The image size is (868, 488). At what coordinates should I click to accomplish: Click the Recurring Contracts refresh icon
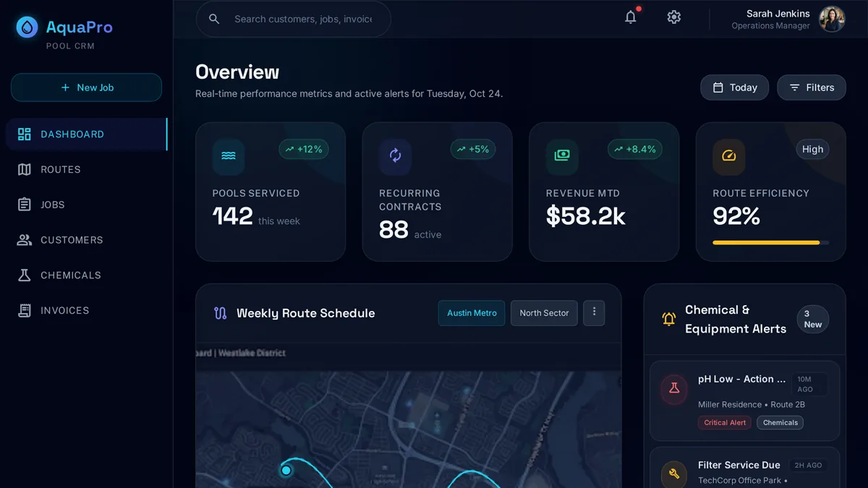(x=396, y=156)
